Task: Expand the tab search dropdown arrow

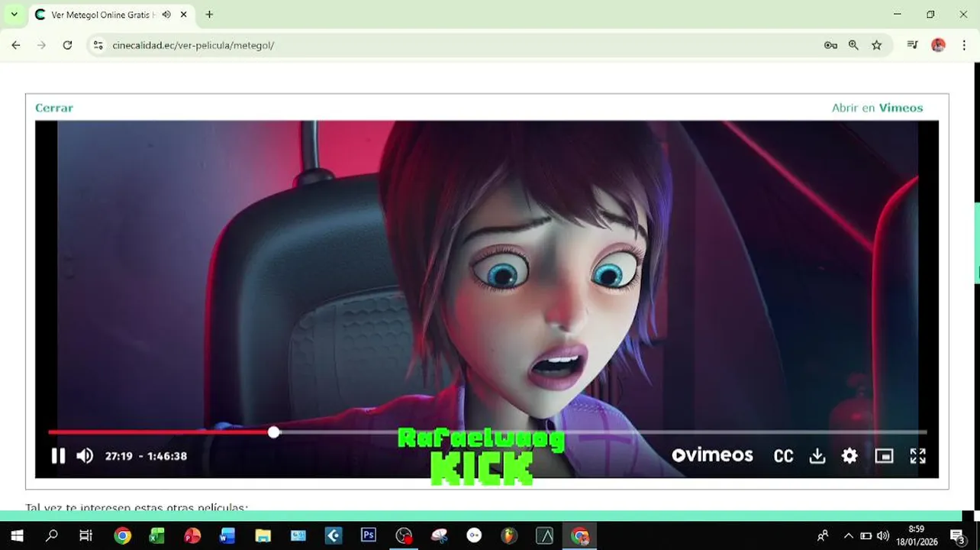Action: (x=14, y=15)
